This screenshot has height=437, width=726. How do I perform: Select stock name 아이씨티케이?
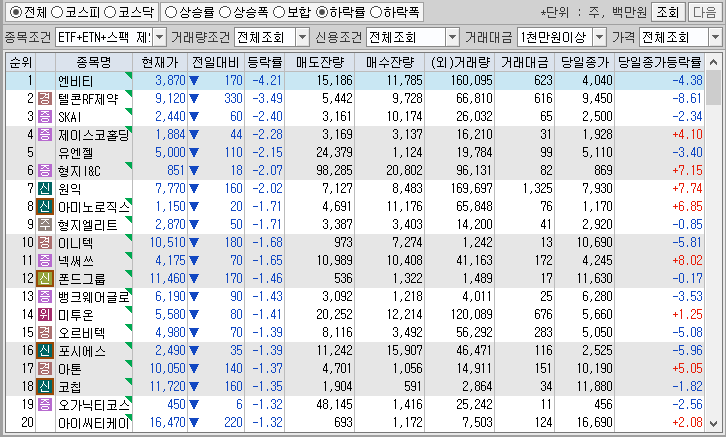coord(94,423)
